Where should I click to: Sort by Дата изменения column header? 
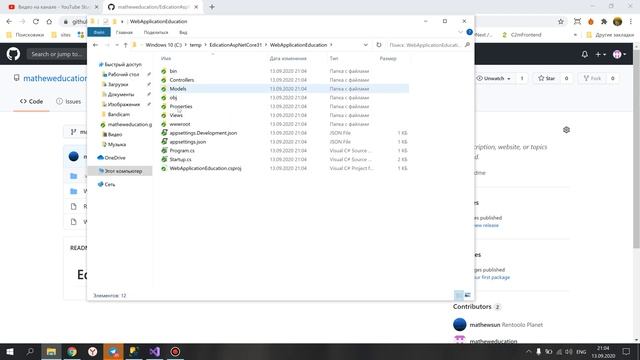(288, 58)
